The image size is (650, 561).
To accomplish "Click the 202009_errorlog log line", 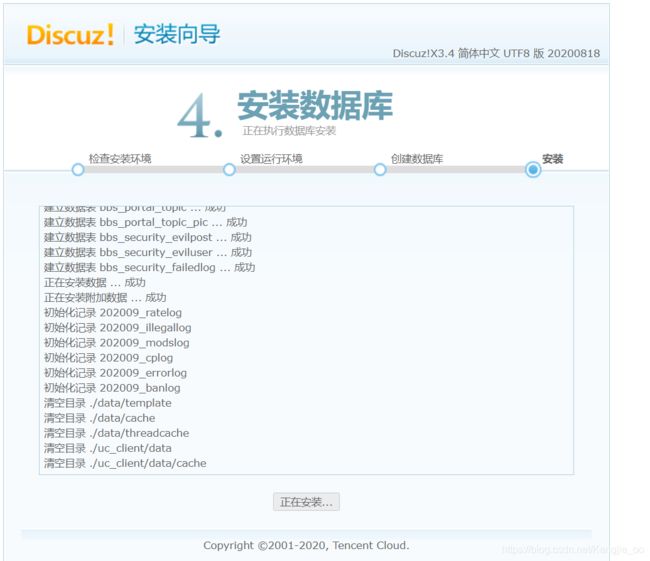I will tap(115, 373).
